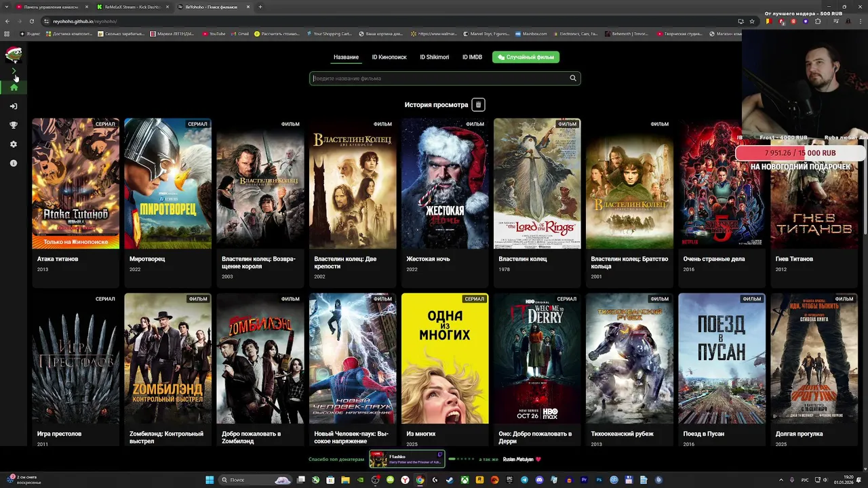Screen dimensions: 868x488
Task: Click title Добро пожаловать в Зомбилэнд
Action: (251, 437)
